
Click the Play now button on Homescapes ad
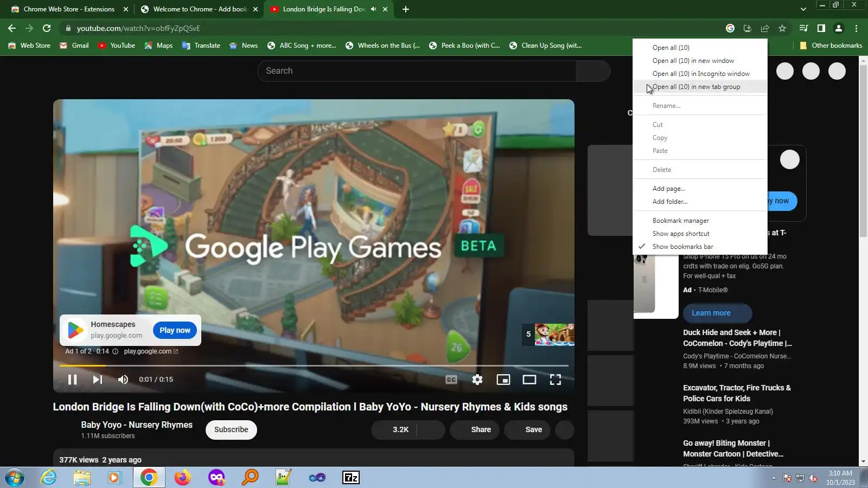coord(175,330)
